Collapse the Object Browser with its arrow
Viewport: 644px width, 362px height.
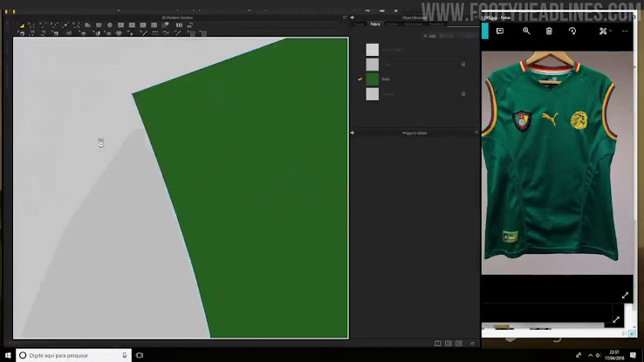(x=352, y=17)
